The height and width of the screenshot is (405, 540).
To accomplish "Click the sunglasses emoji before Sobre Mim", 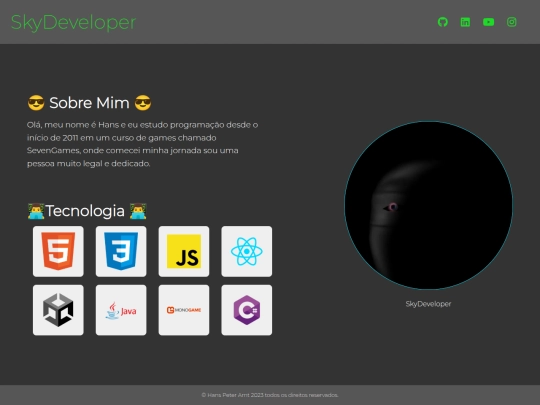I will point(36,103).
